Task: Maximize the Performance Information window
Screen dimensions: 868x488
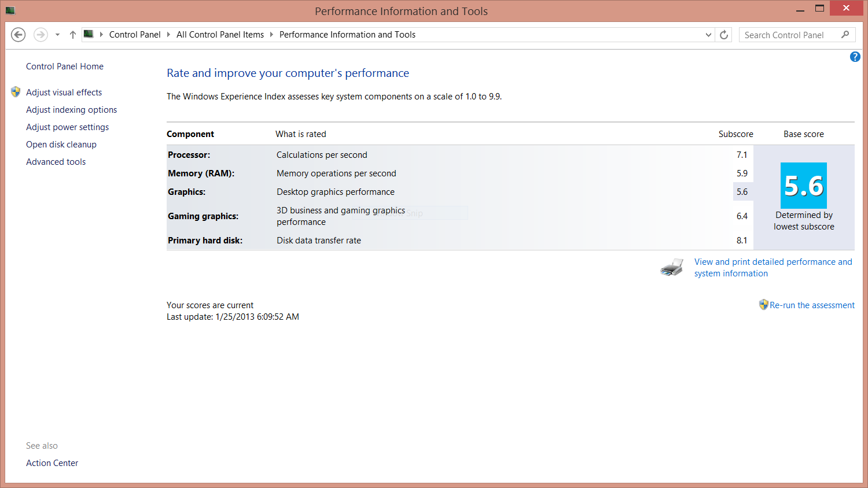Action: (819, 9)
